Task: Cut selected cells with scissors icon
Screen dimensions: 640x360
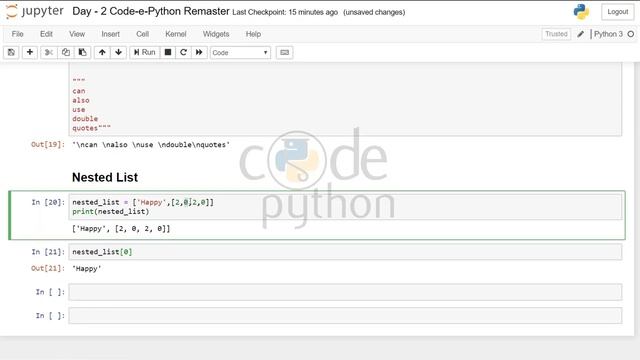Action: [49, 52]
